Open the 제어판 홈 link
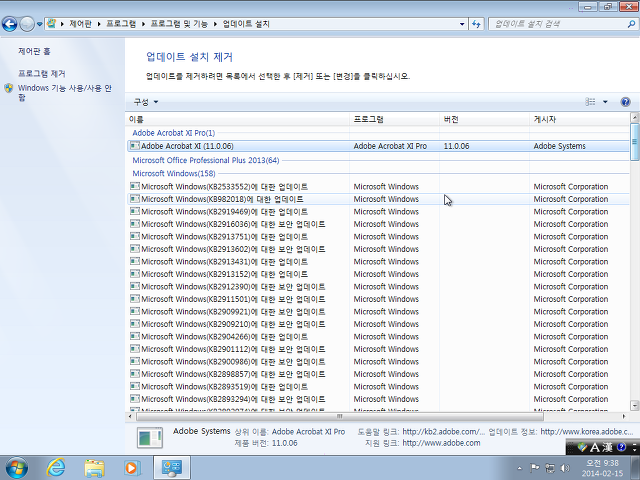Screen dimensions: 640x480 [34, 51]
